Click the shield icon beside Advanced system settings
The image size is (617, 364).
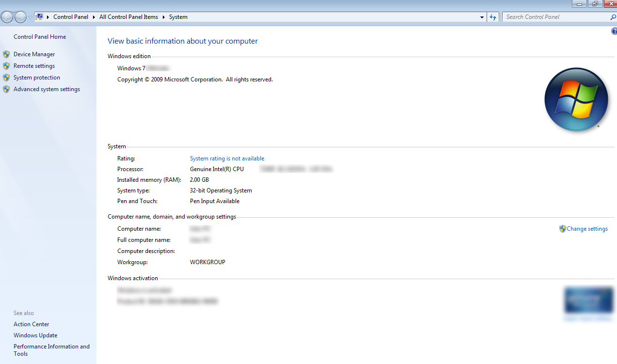pyautogui.click(x=6, y=89)
